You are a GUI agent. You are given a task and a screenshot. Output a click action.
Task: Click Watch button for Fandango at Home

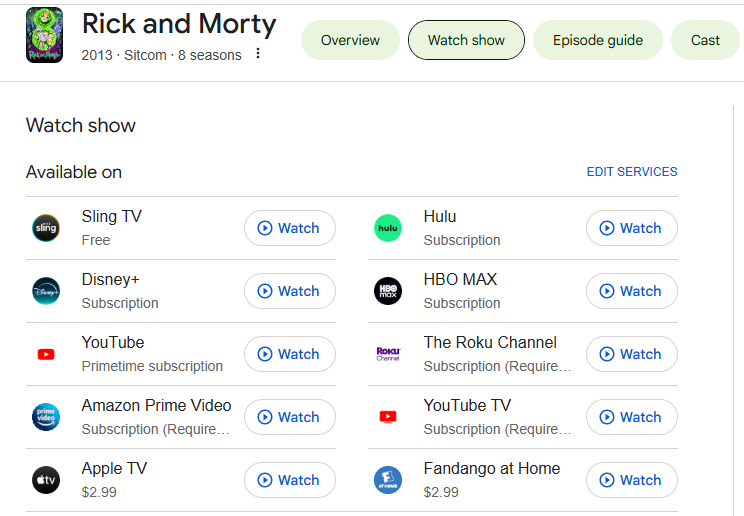(632, 480)
